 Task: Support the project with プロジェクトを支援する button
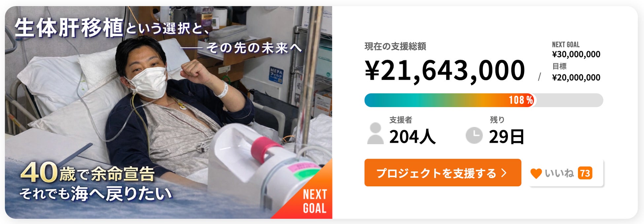(x=443, y=173)
